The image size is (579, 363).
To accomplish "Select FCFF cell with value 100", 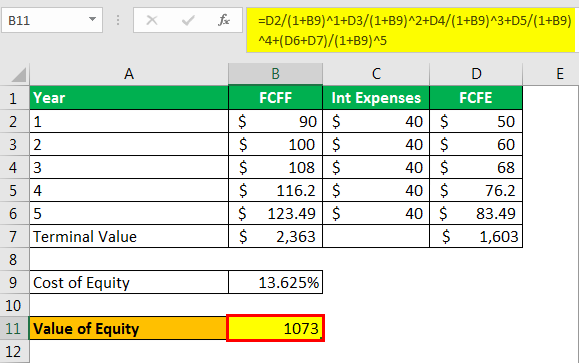I will pos(275,144).
